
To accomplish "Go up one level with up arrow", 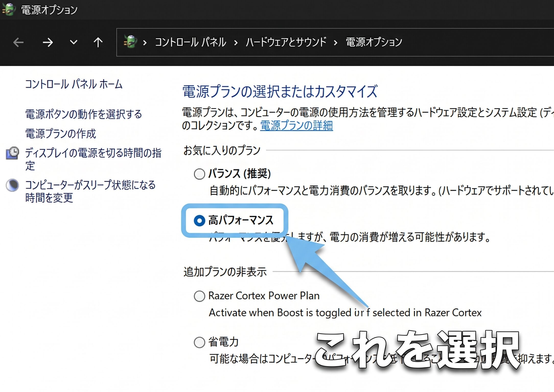I will tap(98, 42).
